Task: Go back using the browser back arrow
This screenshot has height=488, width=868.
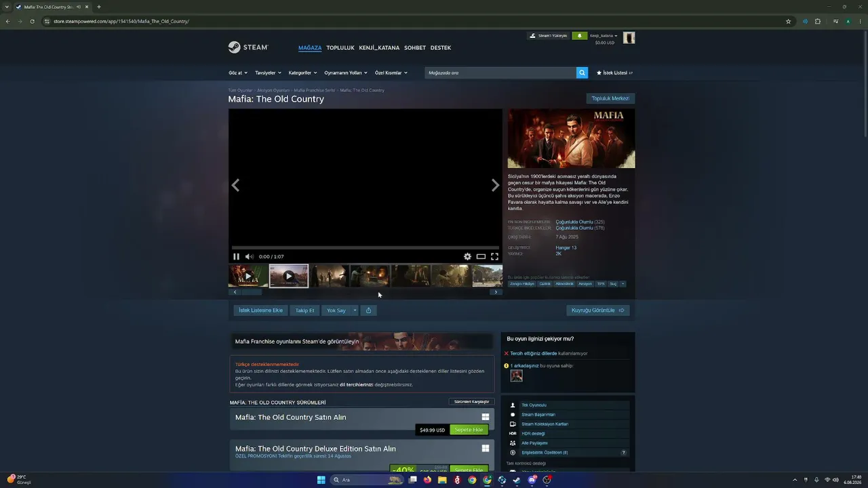Action: coord(7,21)
